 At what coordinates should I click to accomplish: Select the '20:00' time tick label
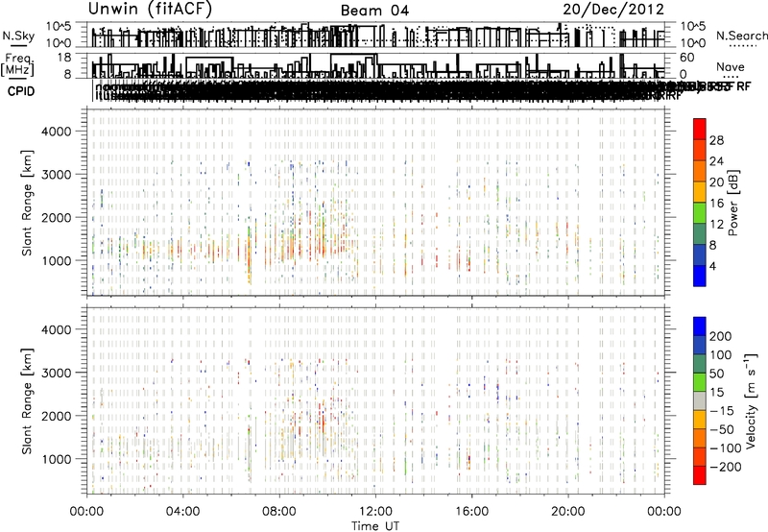point(567,512)
